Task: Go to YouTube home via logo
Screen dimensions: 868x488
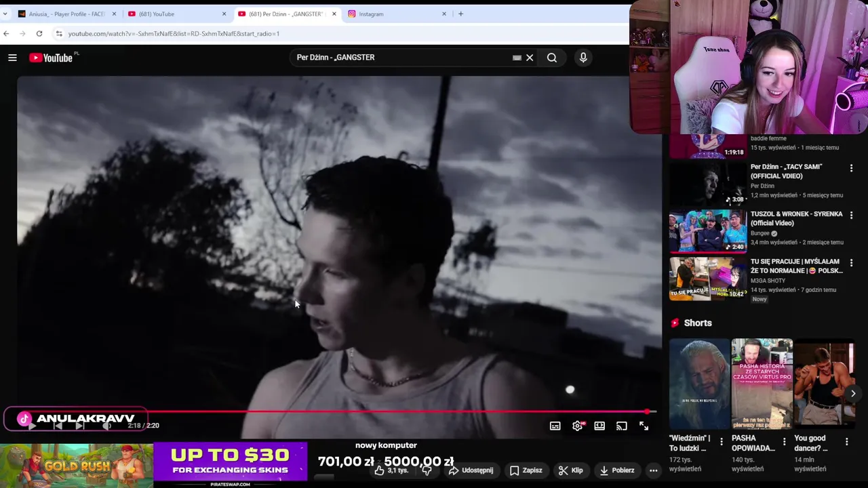Action: 52,58
